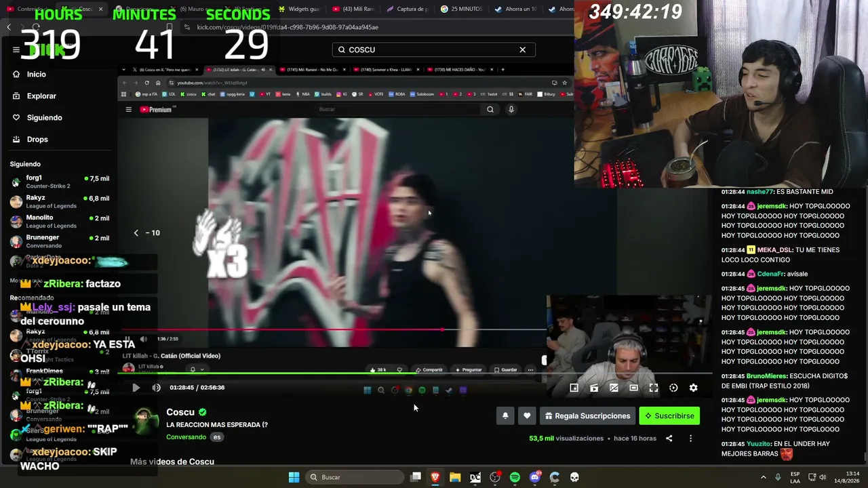Follow Coscu with the heart button
Image resolution: width=868 pixels, height=488 pixels.
point(527,416)
